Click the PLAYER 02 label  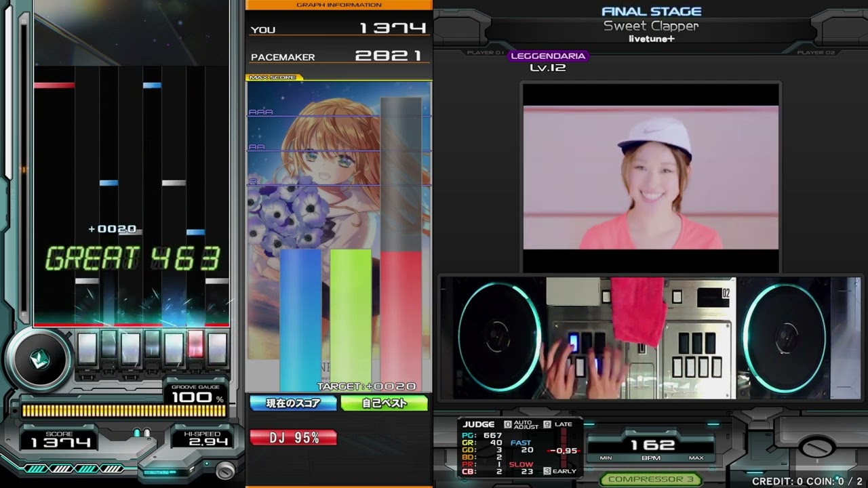point(816,52)
